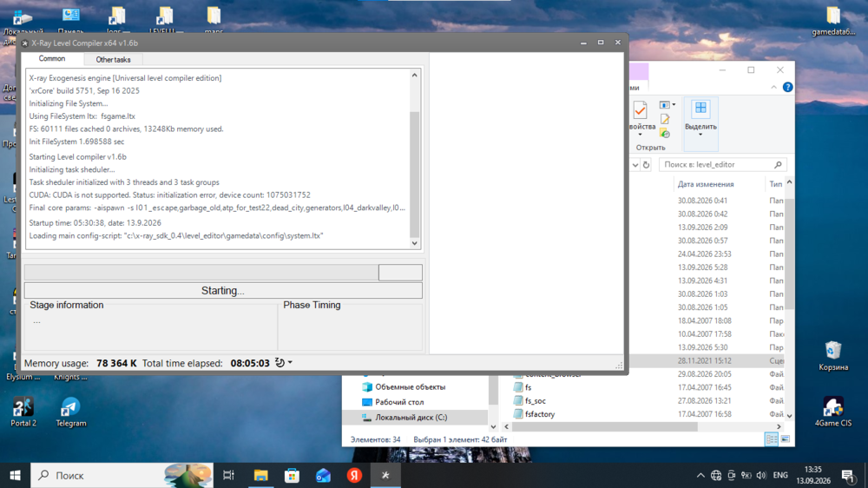Click the Explorer help question-mark icon

(788, 87)
